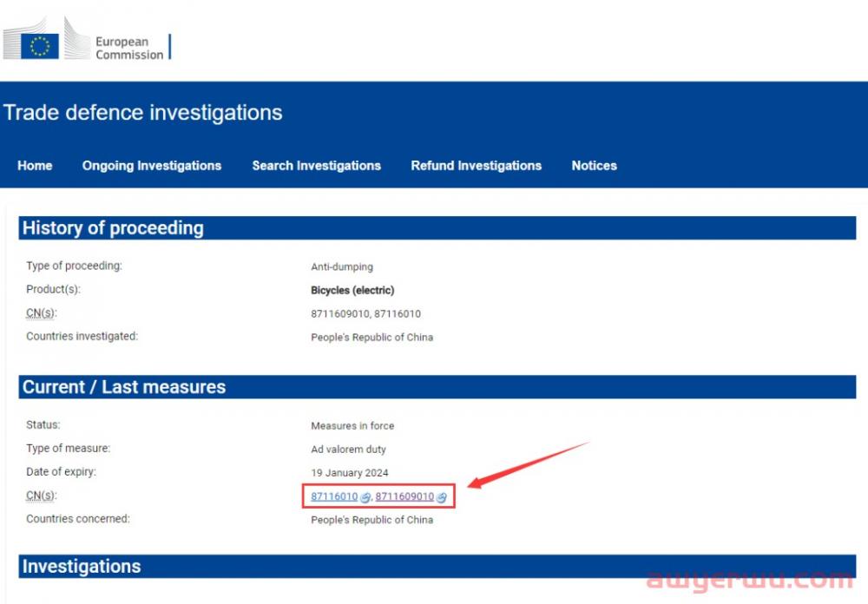Image resolution: width=868 pixels, height=604 pixels.
Task: Click the Ad valorem duty text
Action: pyautogui.click(x=348, y=450)
